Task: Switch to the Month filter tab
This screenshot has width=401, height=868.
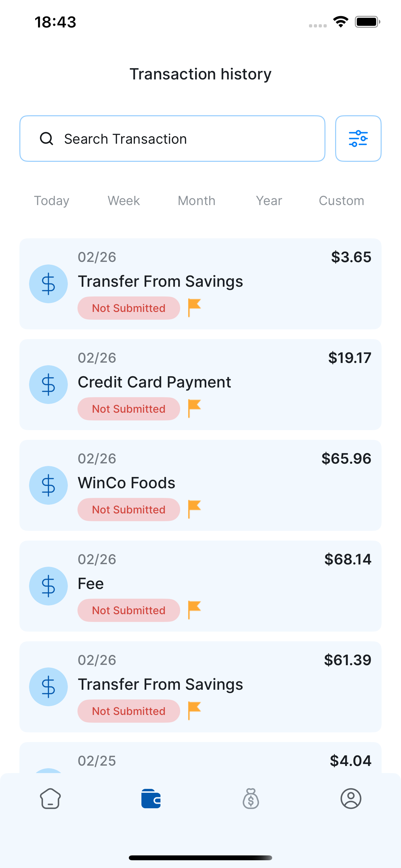Action: click(x=196, y=201)
